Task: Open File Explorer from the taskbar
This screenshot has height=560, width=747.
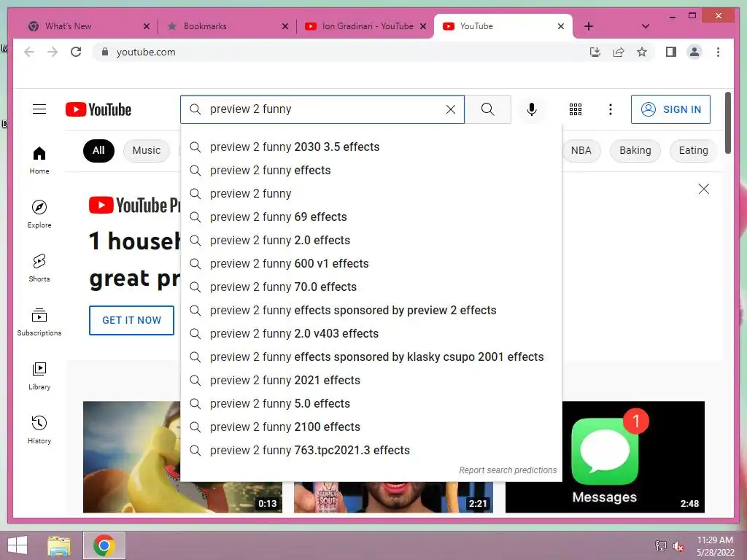Action: click(59, 545)
